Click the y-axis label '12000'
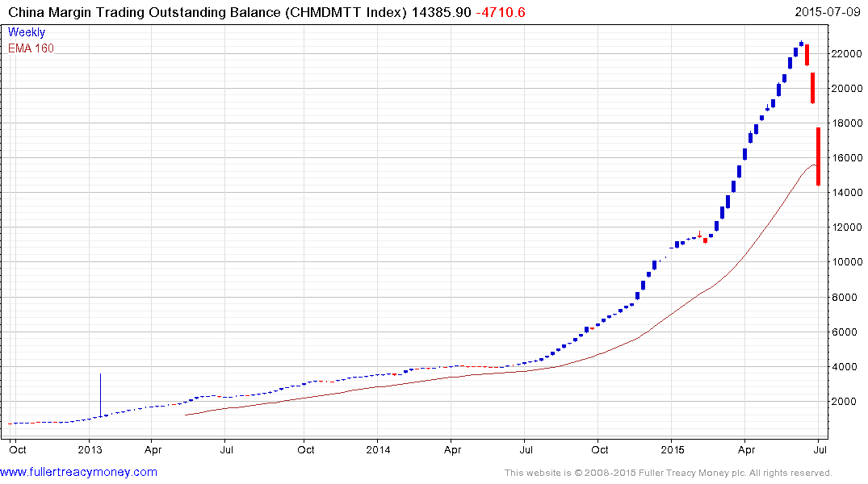Viewport: 868px width, 484px height. click(x=846, y=227)
